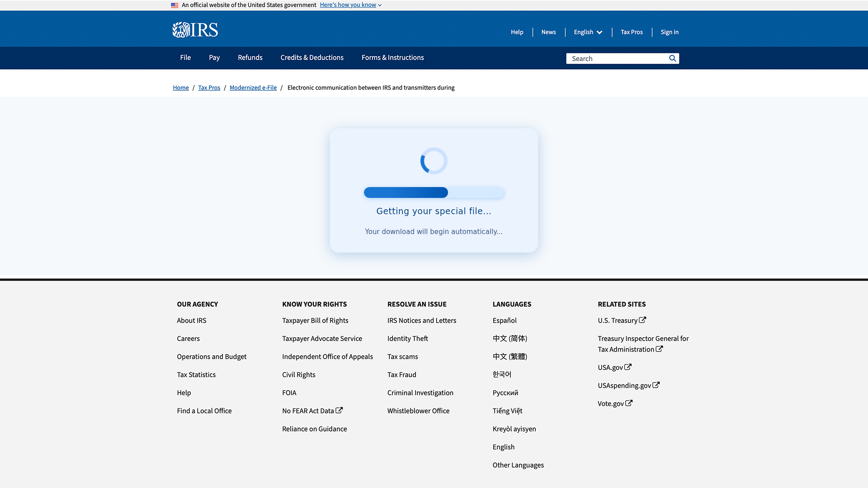Click the download progress bar

click(x=434, y=192)
